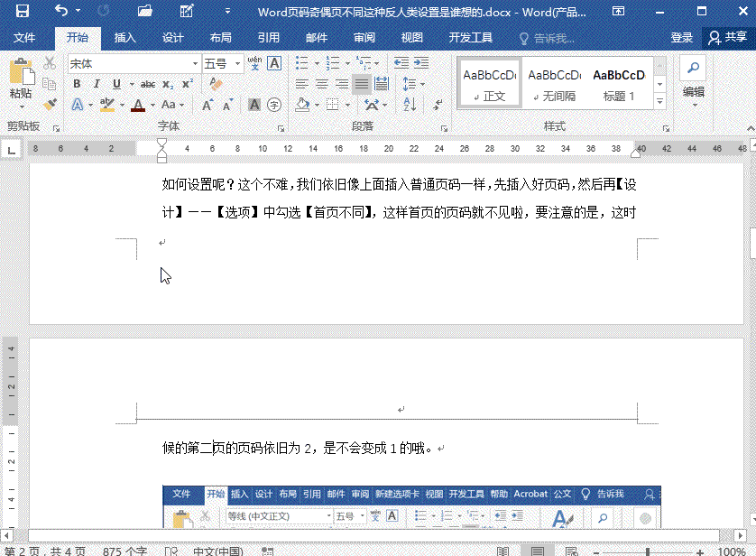Click the Format Painter brush icon

tap(50, 105)
